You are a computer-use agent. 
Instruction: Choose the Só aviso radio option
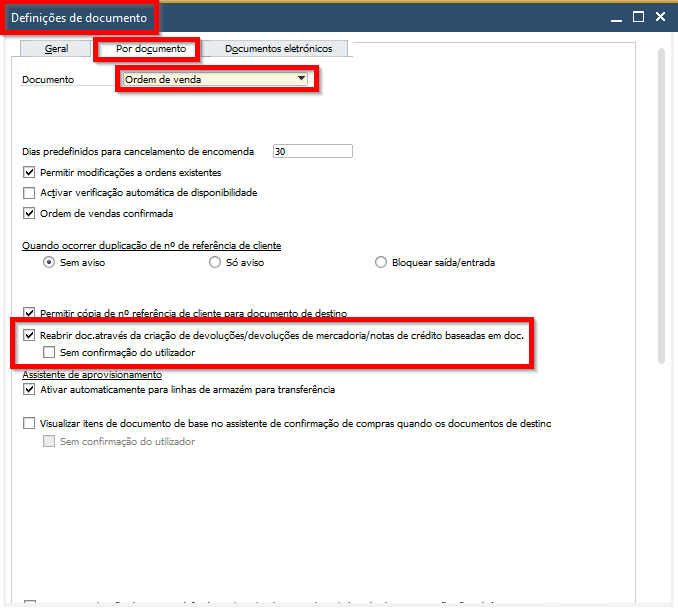pos(215,263)
